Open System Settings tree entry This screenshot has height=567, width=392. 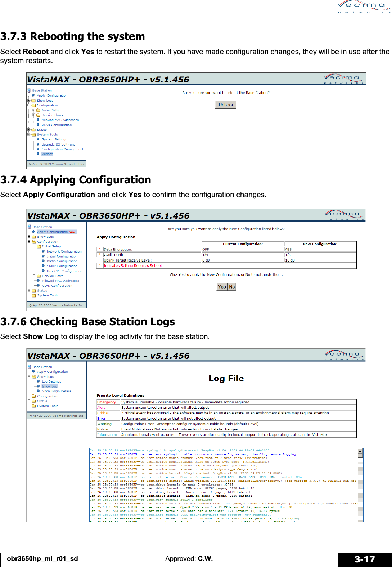click(54, 139)
